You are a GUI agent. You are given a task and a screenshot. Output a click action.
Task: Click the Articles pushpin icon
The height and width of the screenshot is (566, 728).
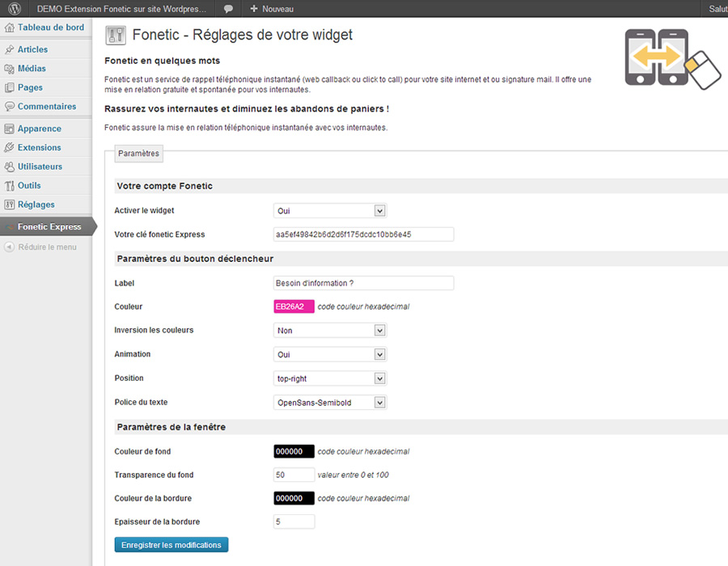pos(9,49)
